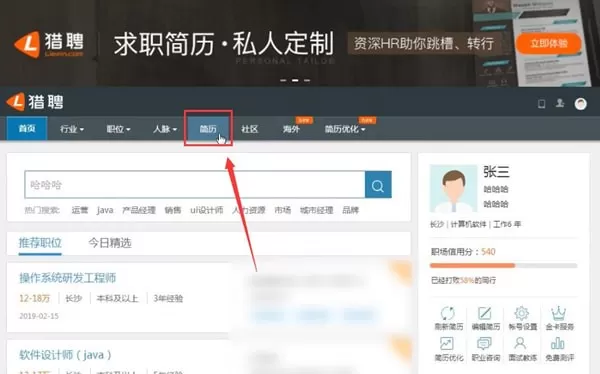
Task: Open job 操作系统研发工程师
Action: pos(67,278)
